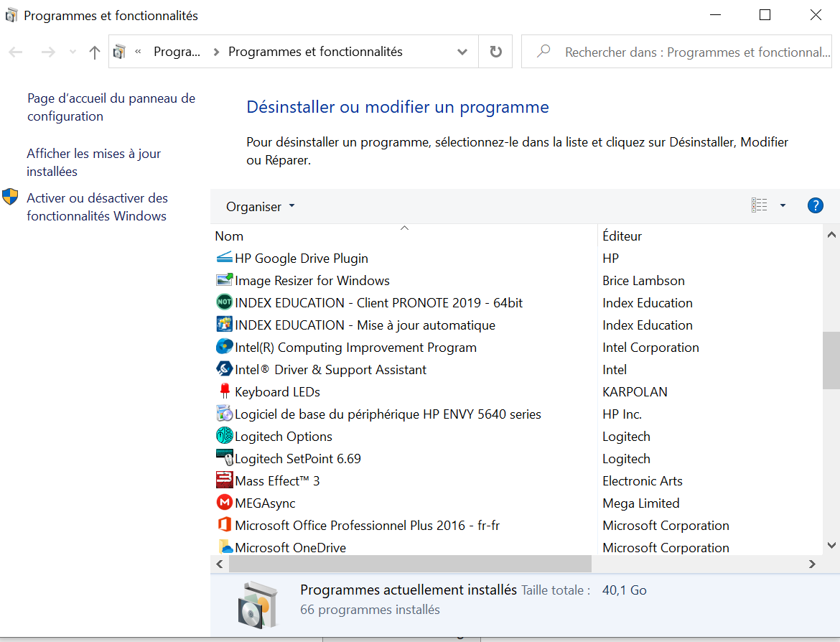Click the Intel Computing Improvement Program icon
Viewport: 840px width, 642px height.
(x=225, y=347)
